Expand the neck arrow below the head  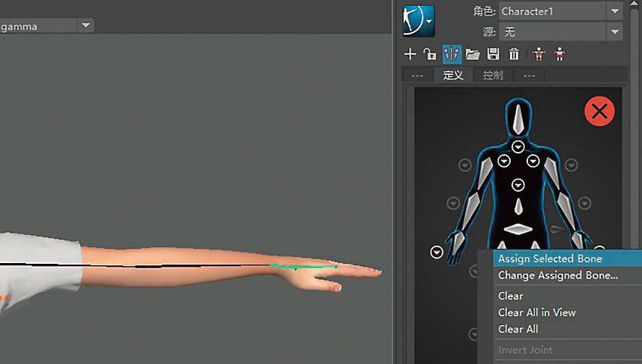pos(518,146)
